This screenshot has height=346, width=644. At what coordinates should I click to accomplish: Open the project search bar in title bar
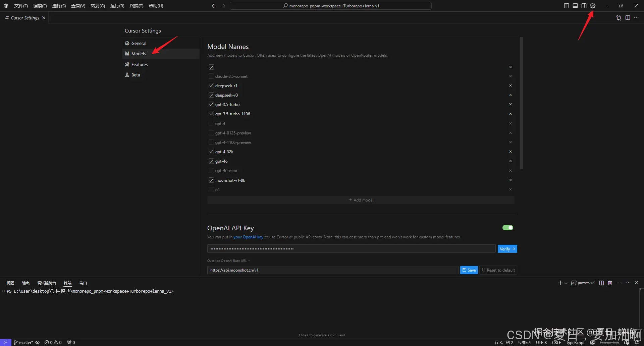[x=331, y=6]
